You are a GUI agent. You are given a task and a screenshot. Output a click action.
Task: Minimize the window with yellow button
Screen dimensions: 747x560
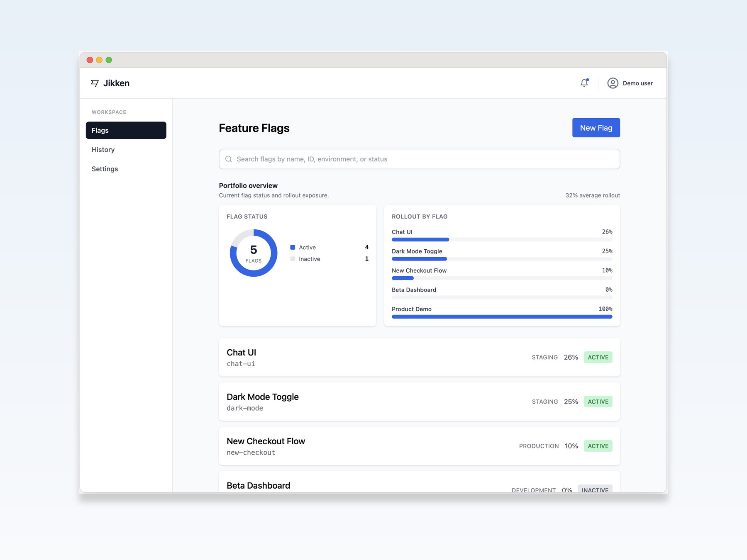(x=99, y=60)
